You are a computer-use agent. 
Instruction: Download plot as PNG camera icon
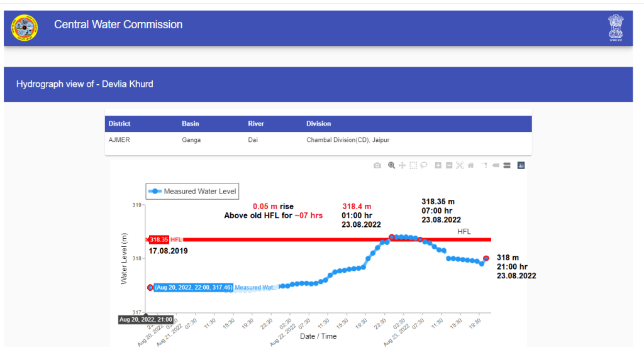377,165
